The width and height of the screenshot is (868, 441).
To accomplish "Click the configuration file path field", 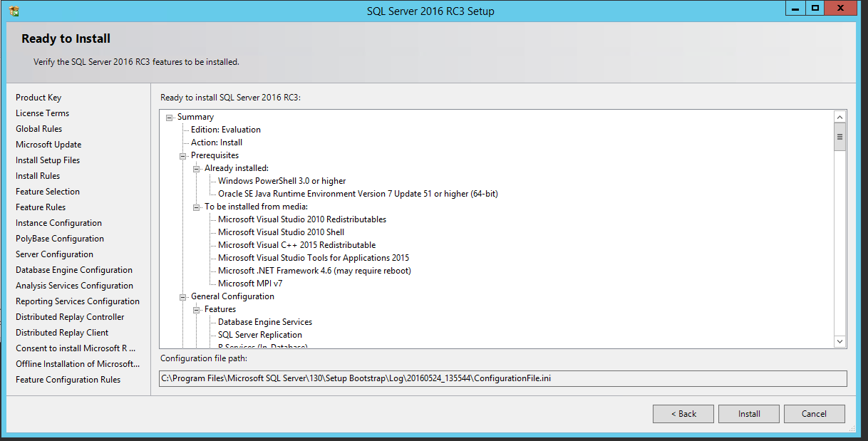I will 503,378.
